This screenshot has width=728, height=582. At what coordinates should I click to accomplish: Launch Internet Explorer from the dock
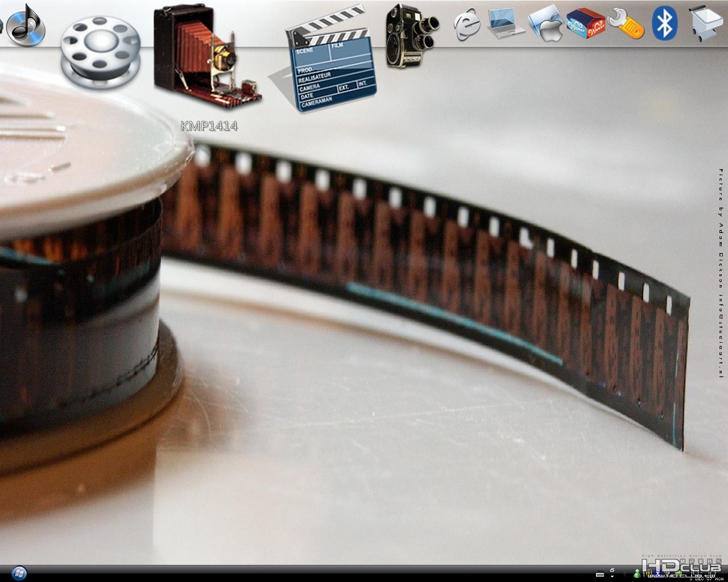click(467, 26)
